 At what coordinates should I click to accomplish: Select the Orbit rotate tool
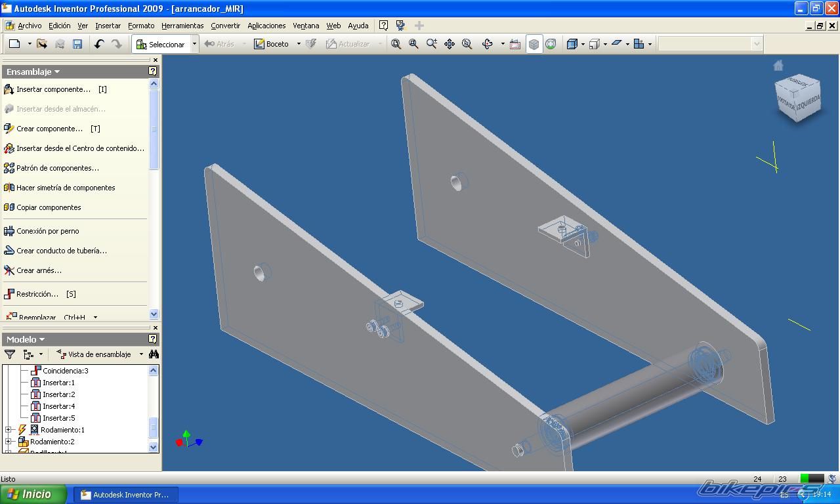point(488,44)
